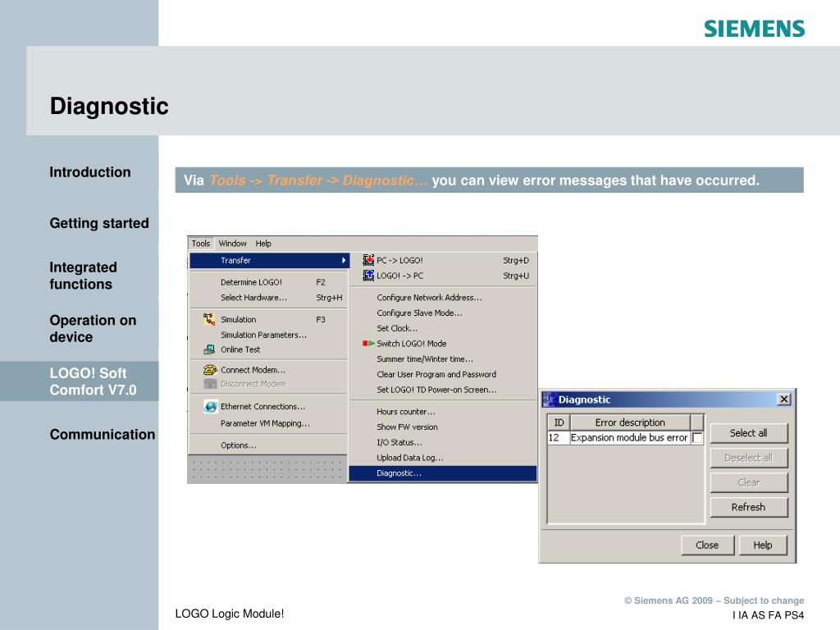Select Configure Slave Mode... entry
Image resolution: width=840 pixels, height=630 pixels.
coord(444,313)
